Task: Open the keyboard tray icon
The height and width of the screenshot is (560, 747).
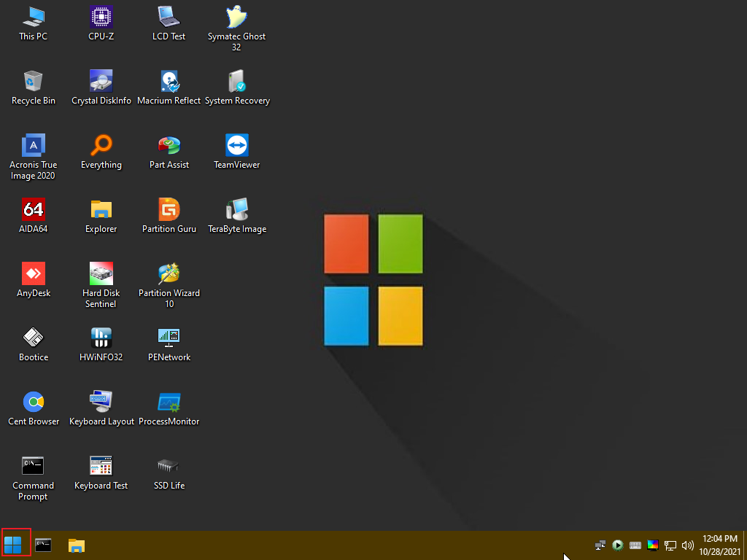Action: (635, 545)
